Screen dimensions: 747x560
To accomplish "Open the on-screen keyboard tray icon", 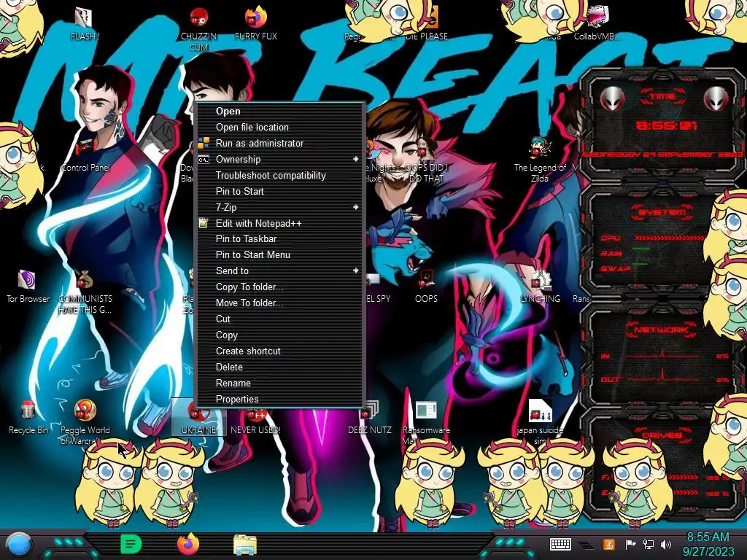I will point(560,544).
